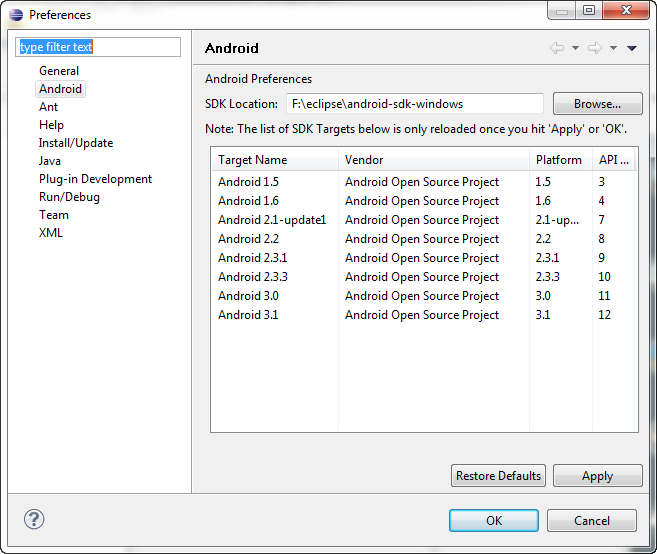Select General in preferences tree
657x554 pixels.
pyautogui.click(x=59, y=71)
